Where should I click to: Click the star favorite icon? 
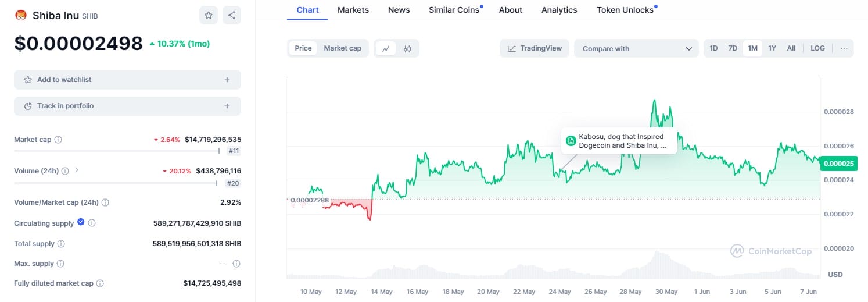209,15
